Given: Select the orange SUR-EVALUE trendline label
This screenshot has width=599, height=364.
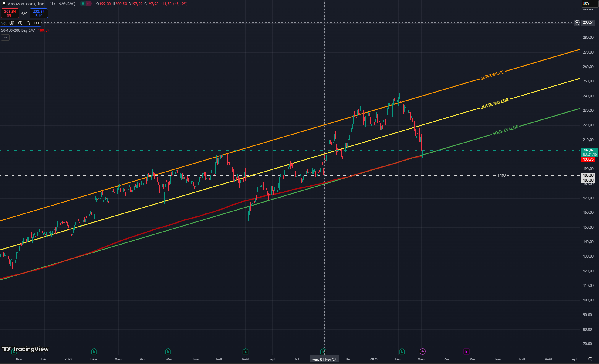Looking at the screenshot, I should click(492, 75).
